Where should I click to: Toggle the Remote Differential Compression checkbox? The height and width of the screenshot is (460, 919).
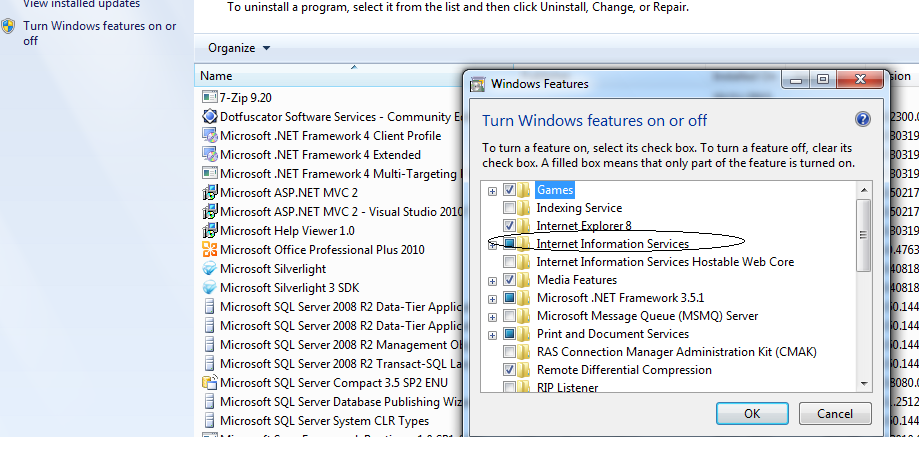[510, 370]
